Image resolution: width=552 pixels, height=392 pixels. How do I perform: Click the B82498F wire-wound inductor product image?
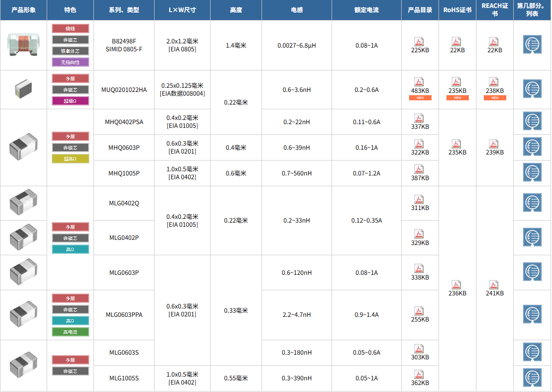pyautogui.click(x=24, y=45)
